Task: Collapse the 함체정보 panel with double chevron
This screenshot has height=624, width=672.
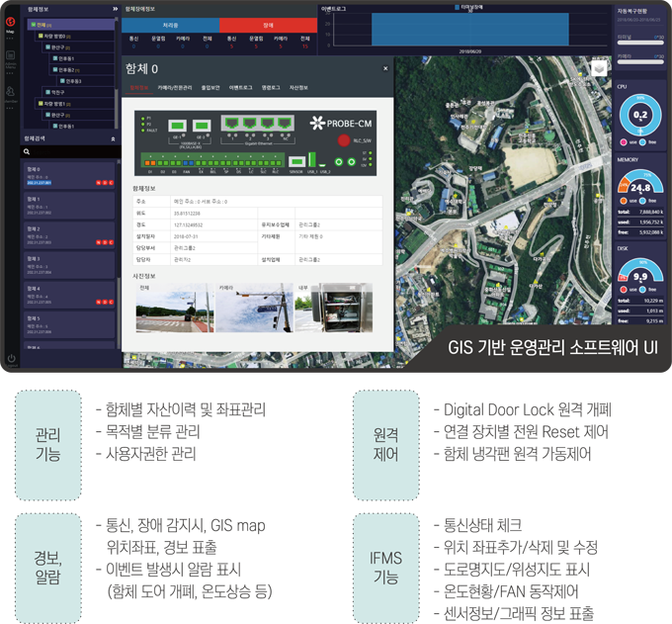Action: pyautogui.click(x=116, y=9)
